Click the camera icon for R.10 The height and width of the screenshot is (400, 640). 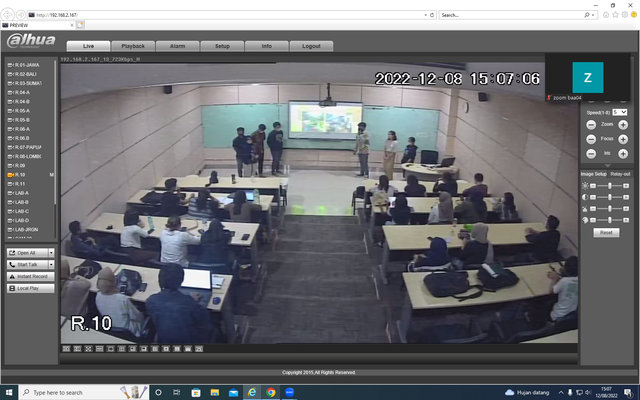click(x=11, y=175)
